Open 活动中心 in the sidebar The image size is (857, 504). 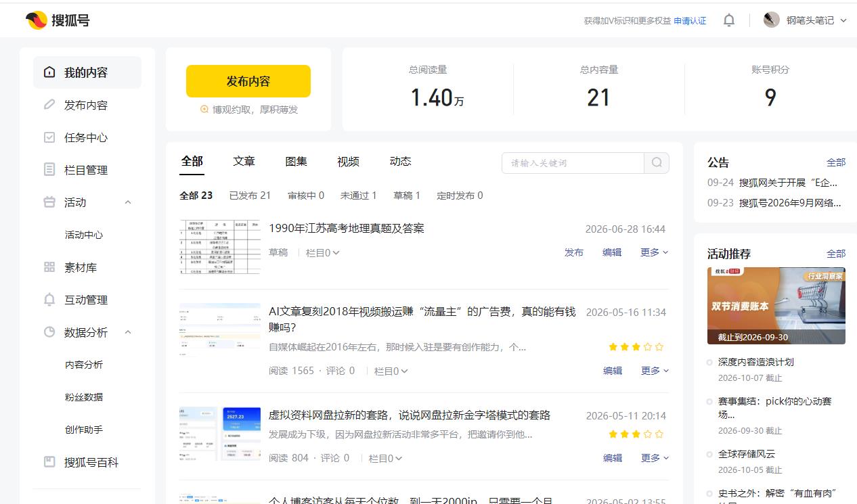(84, 235)
